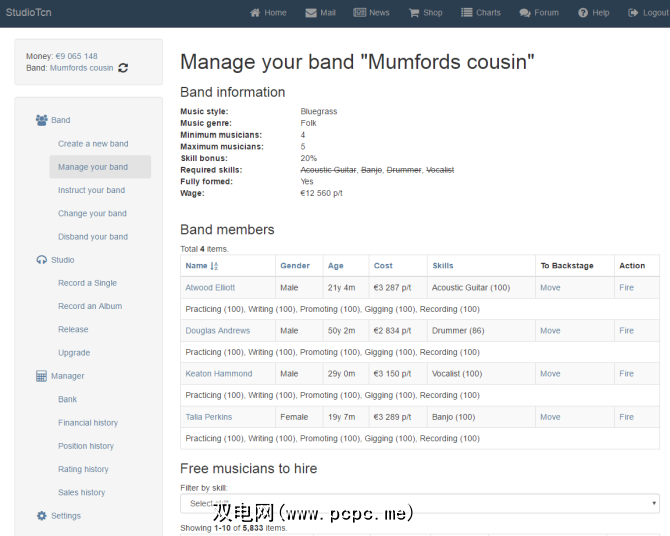Sort table by Cost column
This screenshot has height=536, width=670.
coord(383,266)
